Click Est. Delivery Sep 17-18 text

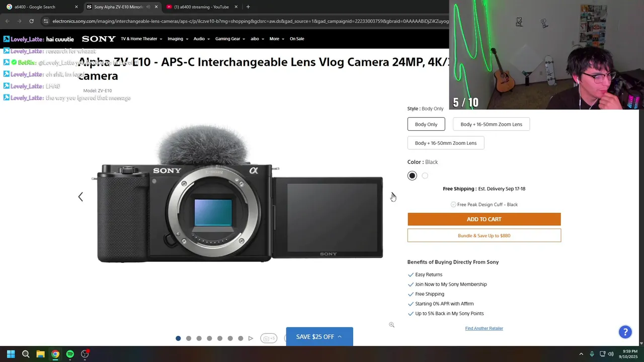[x=502, y=189]
